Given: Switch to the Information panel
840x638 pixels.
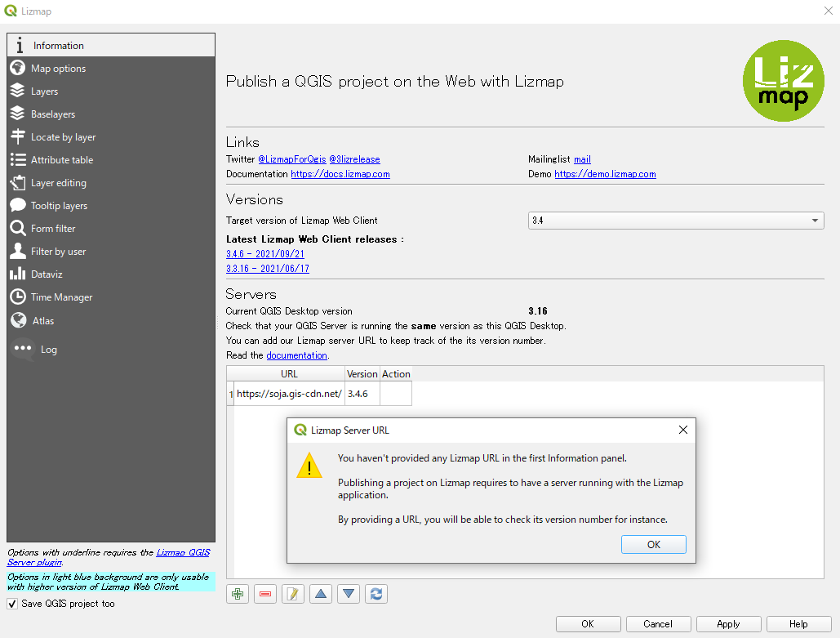Looking at the screenshot, I should pyautogui.click(x=57, y=45).
